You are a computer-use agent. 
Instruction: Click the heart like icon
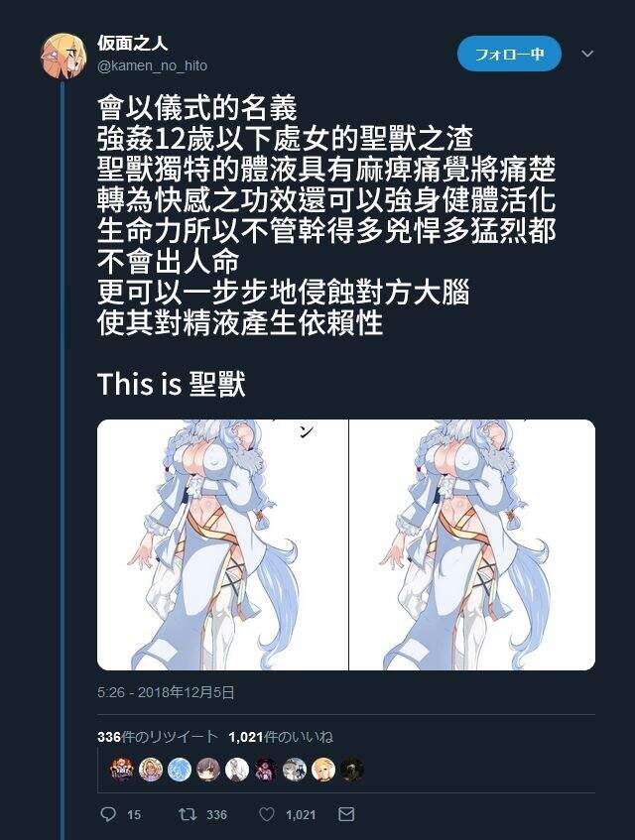pyautogui.click(x=267, y=814)
